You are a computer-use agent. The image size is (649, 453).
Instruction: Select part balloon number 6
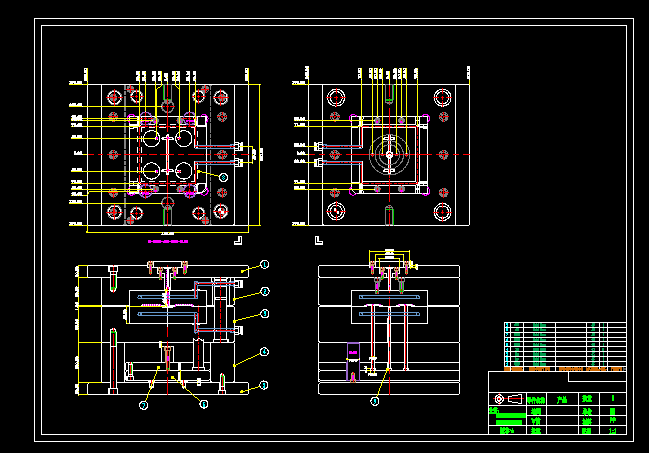pos(204,404)
